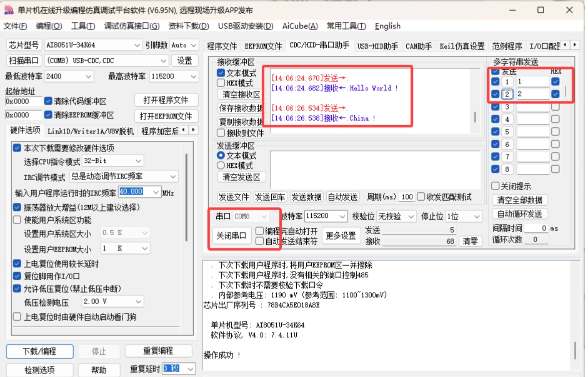Expand the COM8 USB-CDC serial port dropdown
This screenshot has height=377, width=588.
tap(164, 60)
